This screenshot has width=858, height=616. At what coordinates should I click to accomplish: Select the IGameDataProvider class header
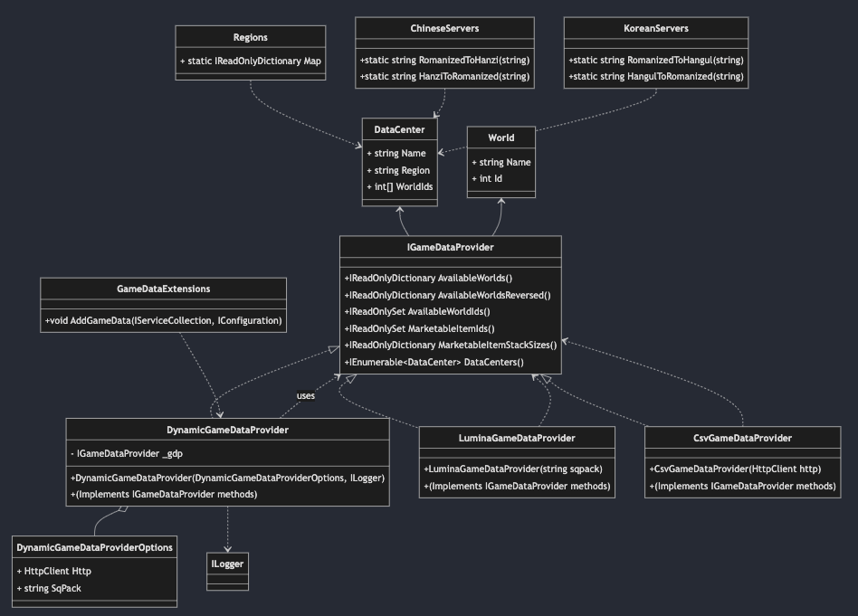click(x=450, y=246)
